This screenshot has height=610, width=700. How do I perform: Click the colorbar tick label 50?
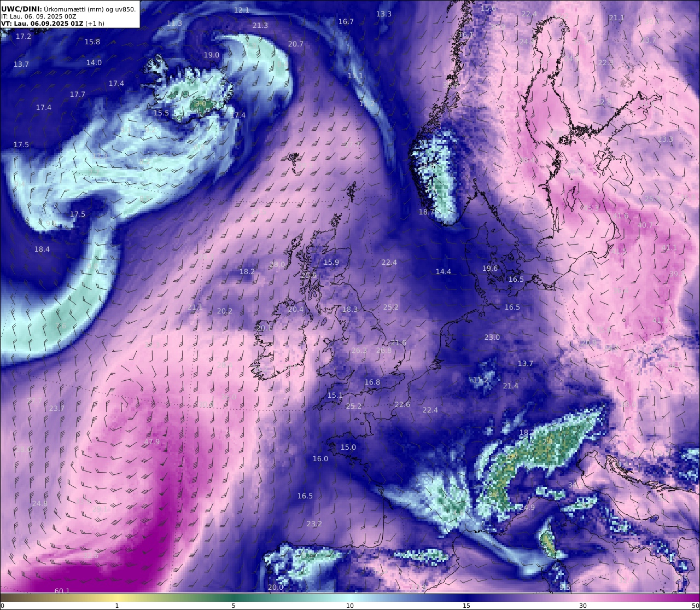click(x=695, y=605)
